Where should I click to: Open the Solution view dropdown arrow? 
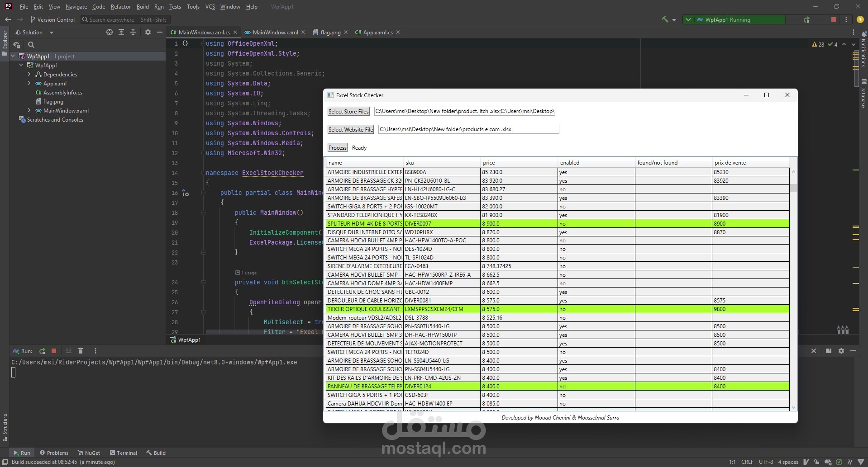[x=51, y=33]
